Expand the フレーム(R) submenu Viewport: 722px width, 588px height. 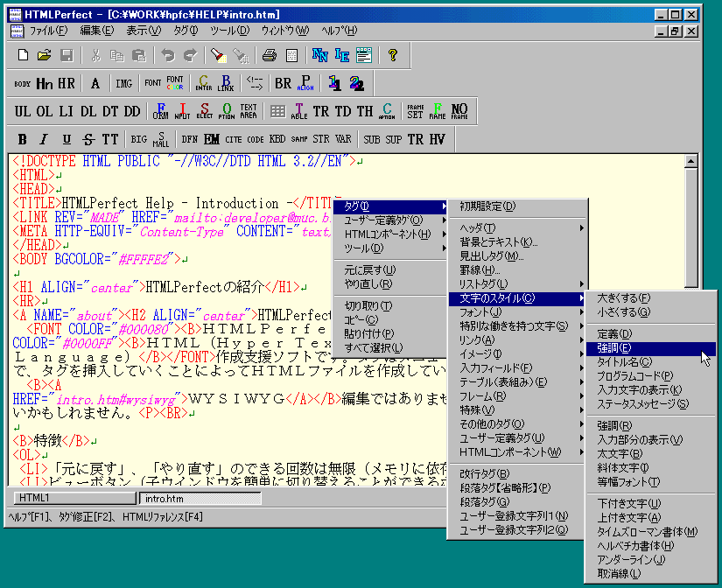tap(518, 396)
